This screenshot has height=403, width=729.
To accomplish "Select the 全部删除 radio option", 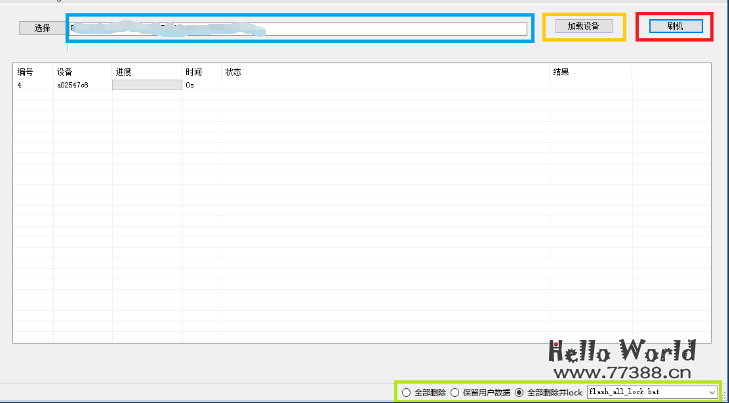I will [x=406, y=393].
